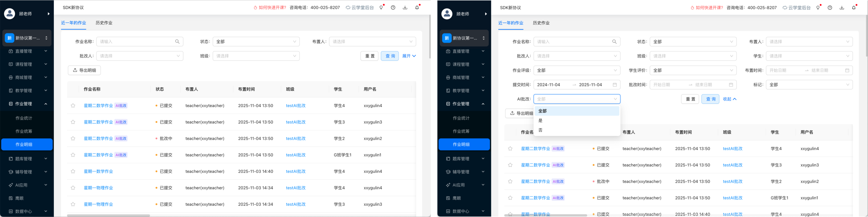Star the 学生3 row in right window
Image resolution: width=868 pixels, height=217 pixels.
[510, 165]
